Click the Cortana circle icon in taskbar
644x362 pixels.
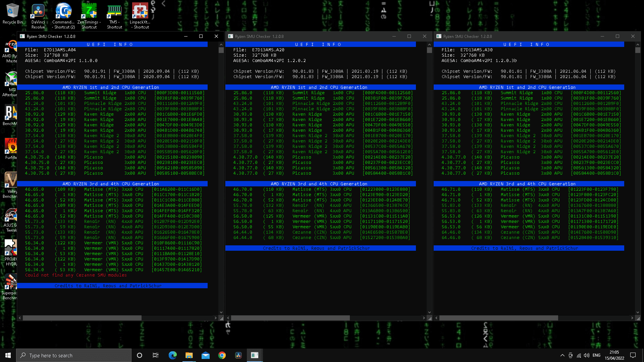(x=140, y=355)
